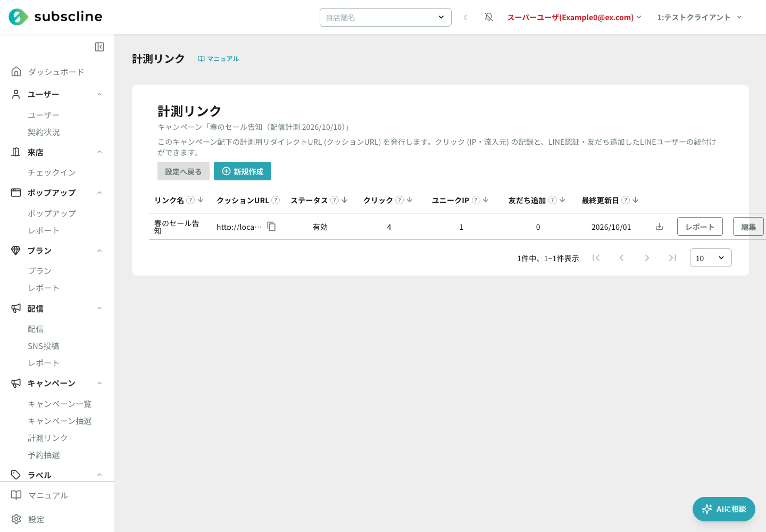Image resolution: width=766 pixels, height=532 pixels.
Task: Open the レポート item under ポップアップ
Action: coord(44,230)
